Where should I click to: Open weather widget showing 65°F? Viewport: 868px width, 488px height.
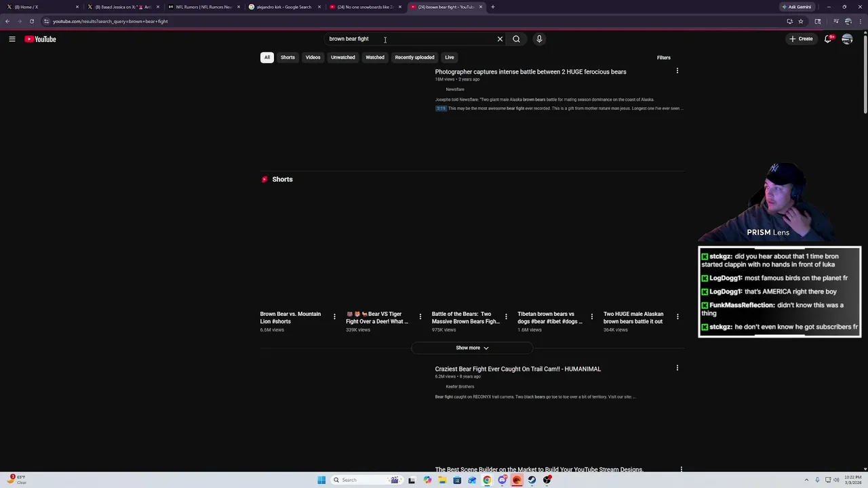tap(16, 480)
